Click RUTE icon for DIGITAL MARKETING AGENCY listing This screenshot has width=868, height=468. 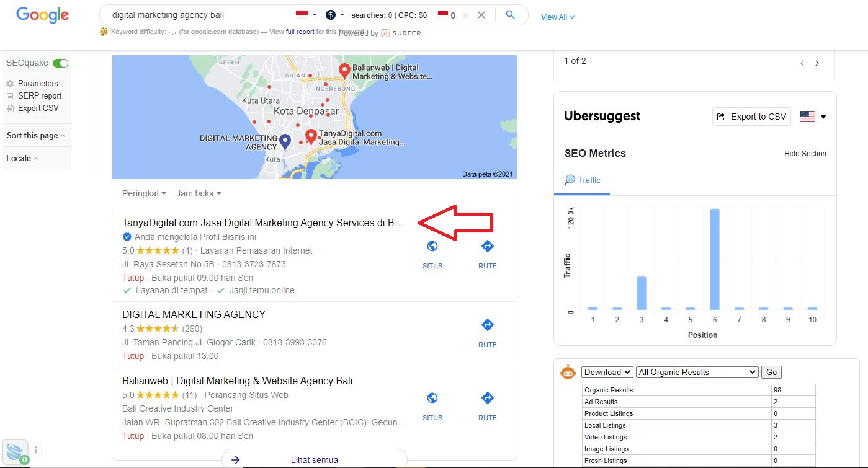[x=488, y=325]
